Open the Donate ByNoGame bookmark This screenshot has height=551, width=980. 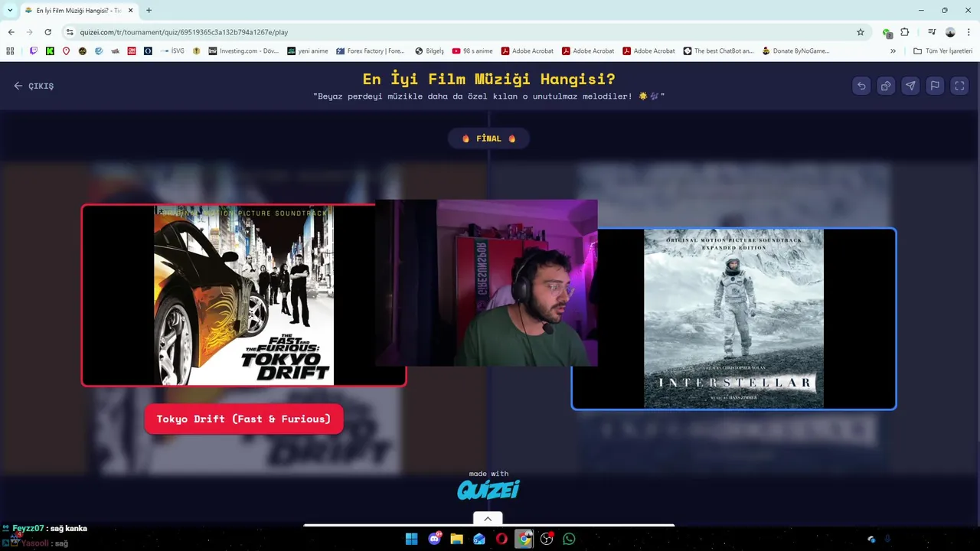click(x=796, y=51)
